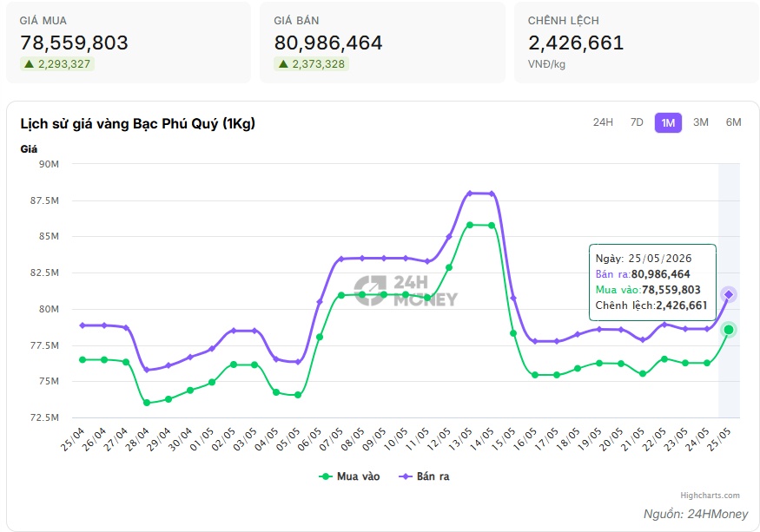Click the change amount 2,293,327 badge
760x532 pixels.
57,64
